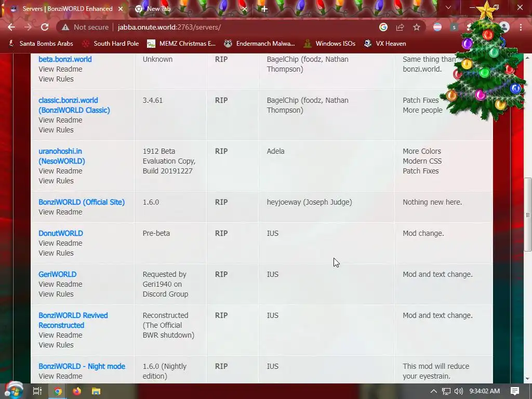Bookmark this page with the star icon
Viewport: 532px width, 399px height.
coord(417,27)
